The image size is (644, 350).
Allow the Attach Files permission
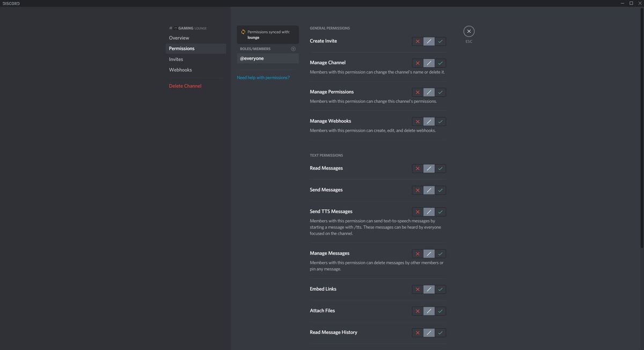(x=440, y=311)
